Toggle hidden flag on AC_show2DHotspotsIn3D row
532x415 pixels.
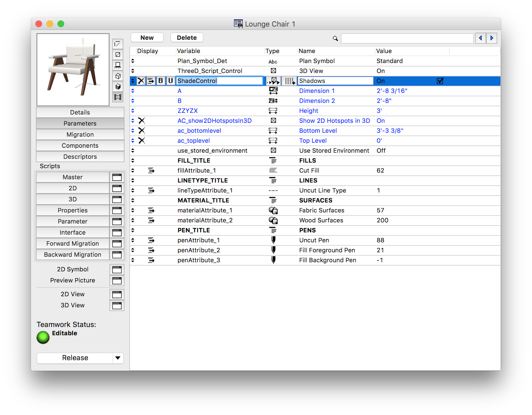click(x=141, y=120)
